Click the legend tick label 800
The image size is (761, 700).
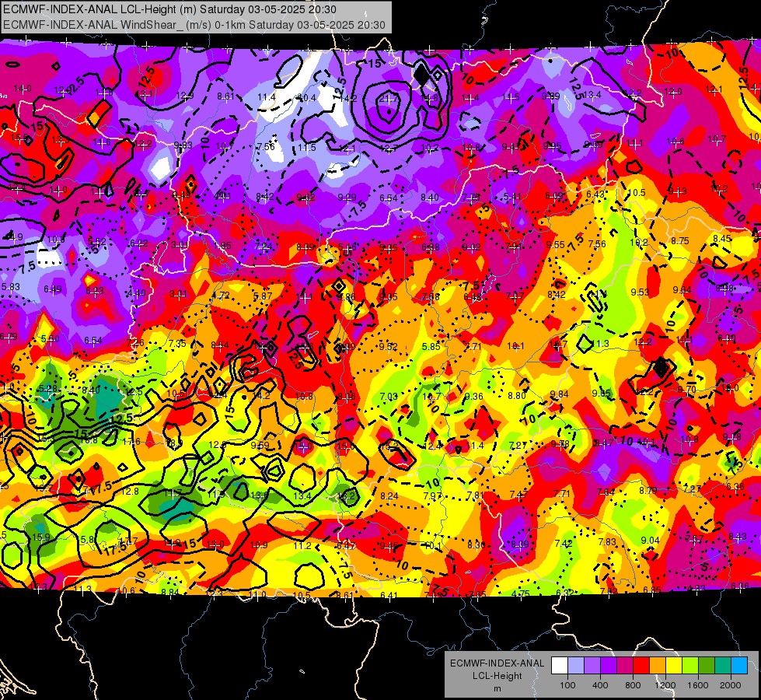pyautogui.click(x=633, y=685)
